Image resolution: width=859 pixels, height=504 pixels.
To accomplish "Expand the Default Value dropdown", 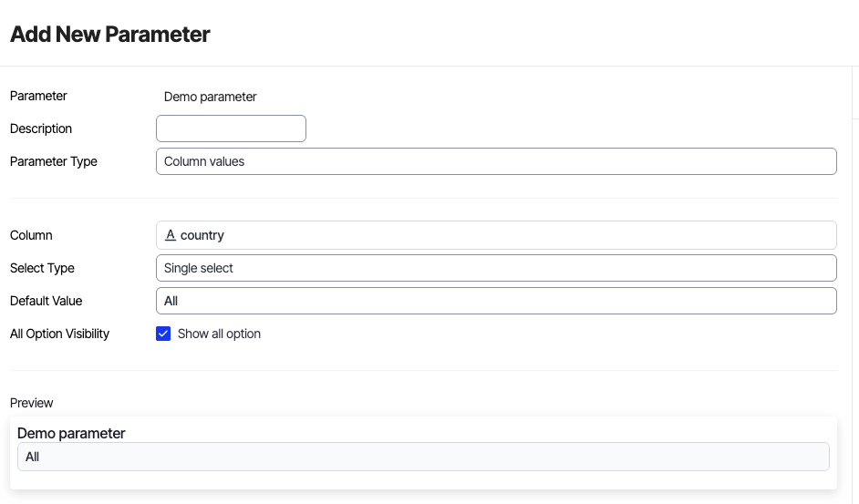I will pyautogui.click(x=496, y=301).
